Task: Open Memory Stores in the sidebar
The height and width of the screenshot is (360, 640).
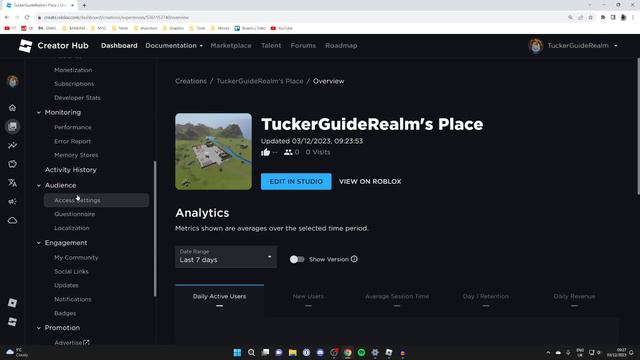Action: [76, 155]
